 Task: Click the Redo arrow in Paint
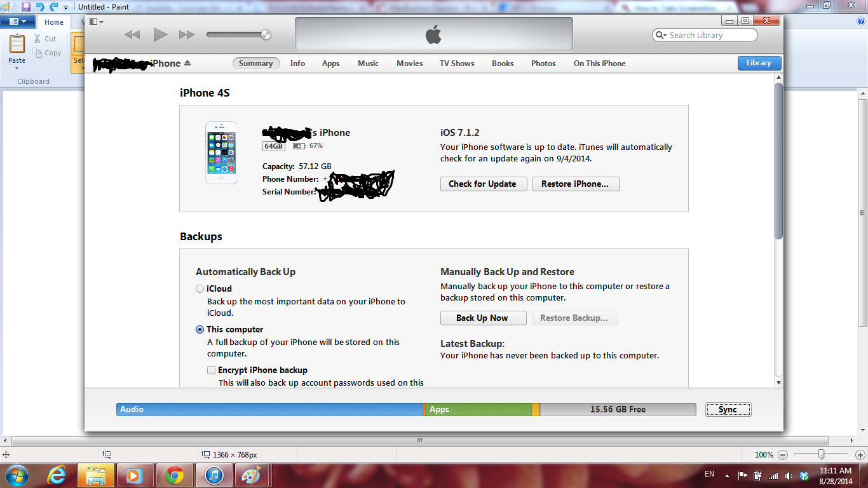click(x=53, y=6)
